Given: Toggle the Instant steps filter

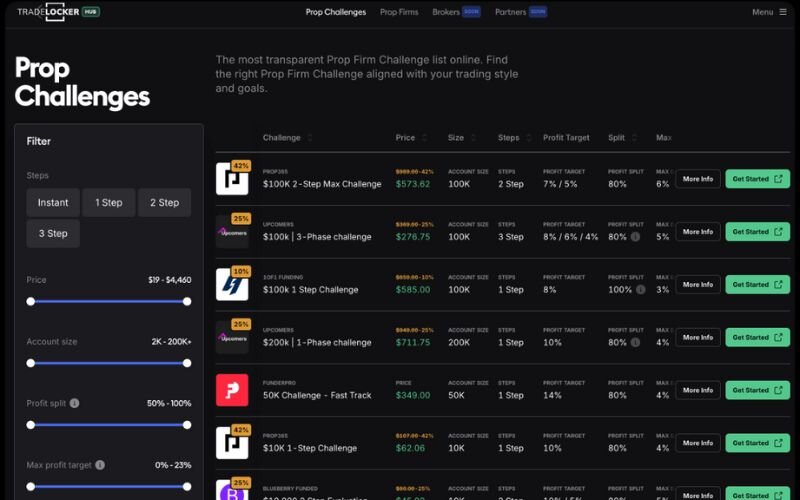Looking at the screenshot, I should click(x=53, y=203).
